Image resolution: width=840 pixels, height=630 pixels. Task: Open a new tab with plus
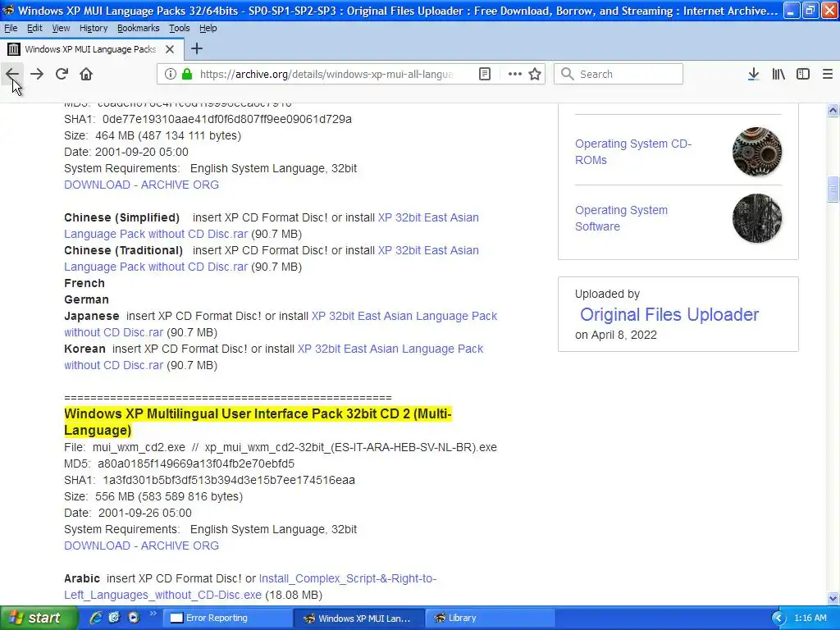pyautogui.click(x=197, y=48)
